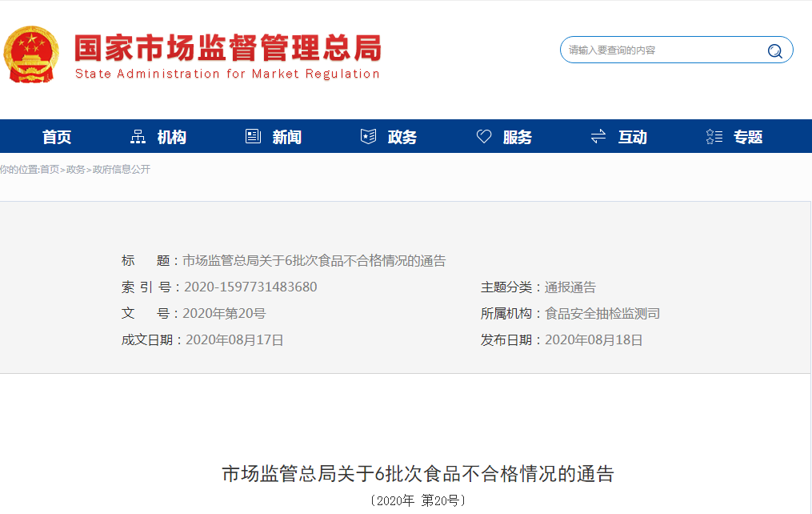Click the 互动 exchange arrows icon
812x514 pixels.
click(598, 137)
